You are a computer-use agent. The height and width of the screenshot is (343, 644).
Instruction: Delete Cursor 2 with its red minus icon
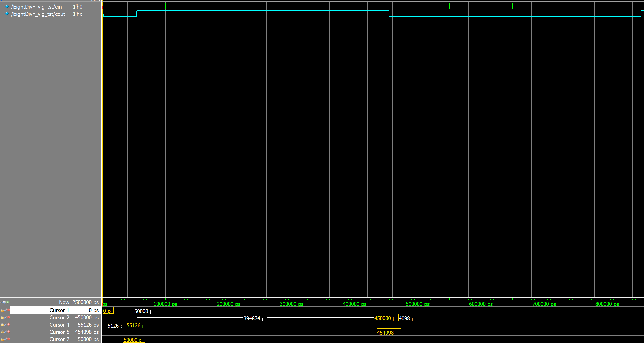[x=9, y=317]
